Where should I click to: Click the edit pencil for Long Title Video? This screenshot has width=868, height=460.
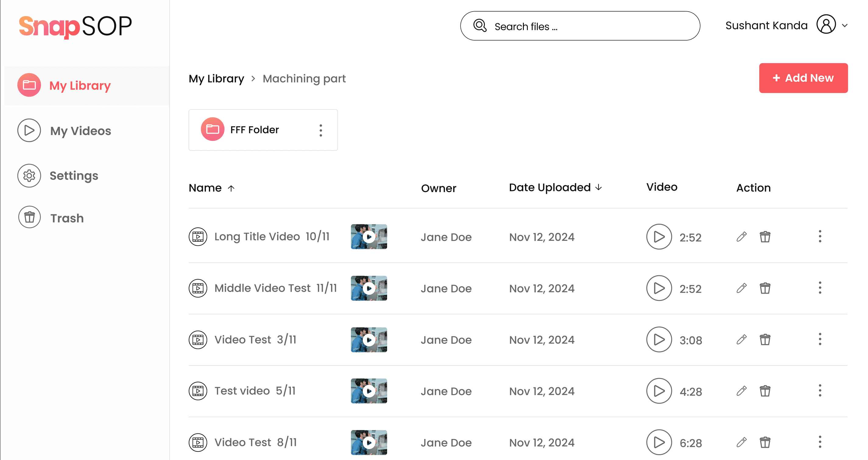[741, 237]
